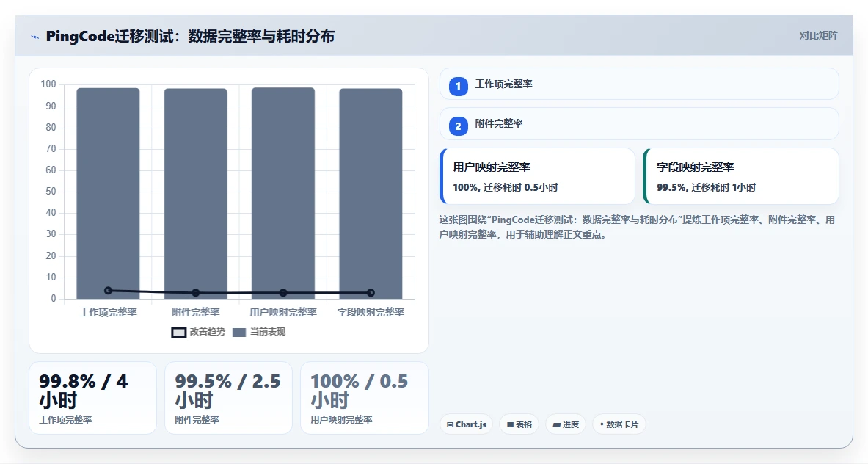The width and height of the screenshot is (868, 464).
Task: Click the small icon before PingCode title
Action: pyautogui.click(x=35, y=37)
